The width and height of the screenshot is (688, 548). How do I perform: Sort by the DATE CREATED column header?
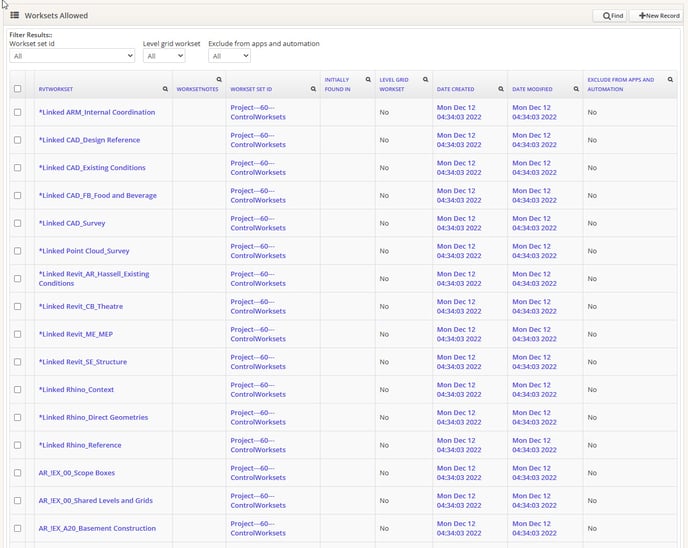click(455, 89)
